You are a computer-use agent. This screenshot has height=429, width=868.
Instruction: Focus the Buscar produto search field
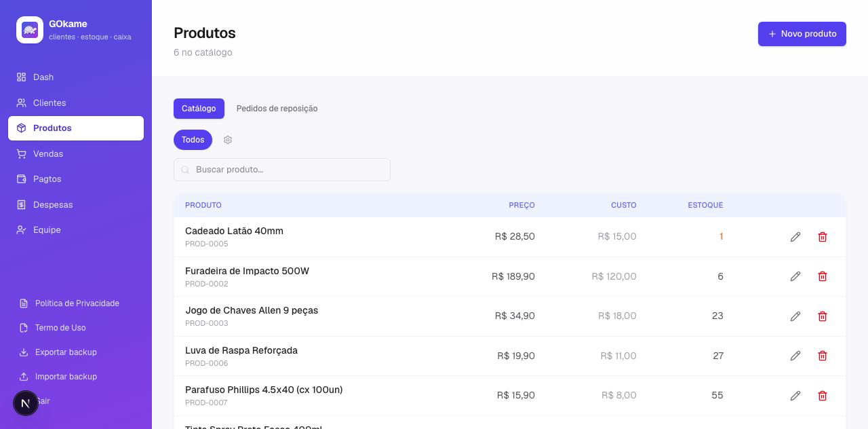(282, 170)
